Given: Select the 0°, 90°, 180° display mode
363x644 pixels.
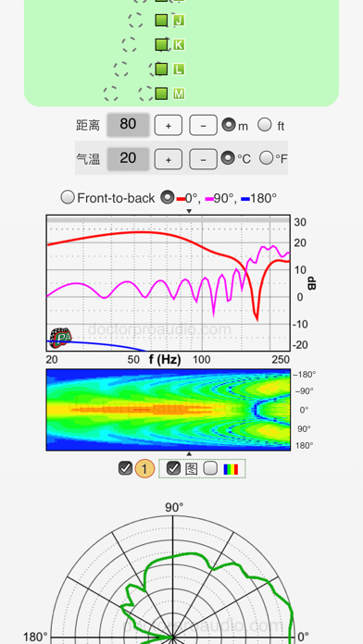Looking at the screenshot, I should (167, 198).
